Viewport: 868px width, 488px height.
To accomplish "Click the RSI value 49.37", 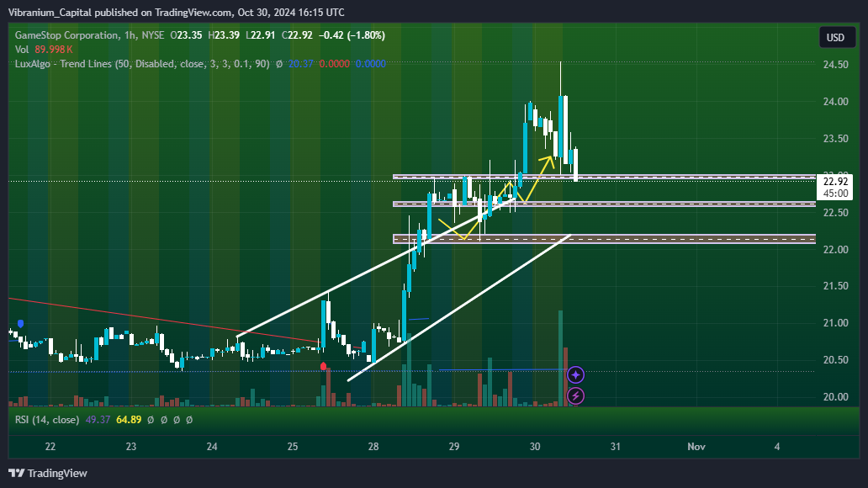I will pyautogui.click(x=98, y=420).
